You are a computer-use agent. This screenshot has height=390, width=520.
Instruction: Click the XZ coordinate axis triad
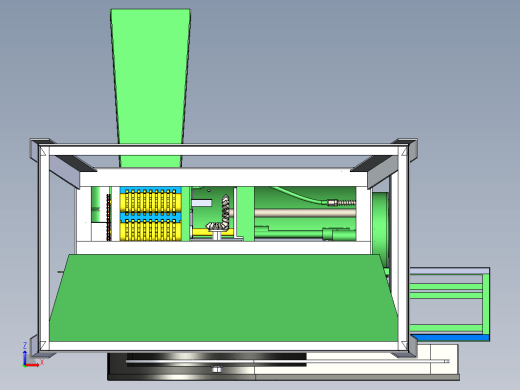(x=31, y=355)
